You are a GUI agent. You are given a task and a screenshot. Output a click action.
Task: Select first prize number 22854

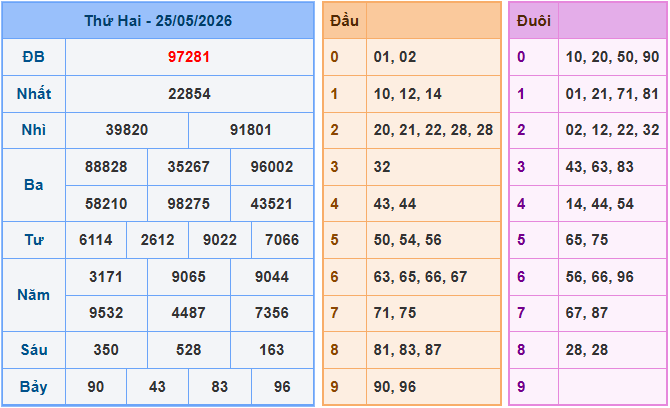pyautogui.click(x=189, y=94)
